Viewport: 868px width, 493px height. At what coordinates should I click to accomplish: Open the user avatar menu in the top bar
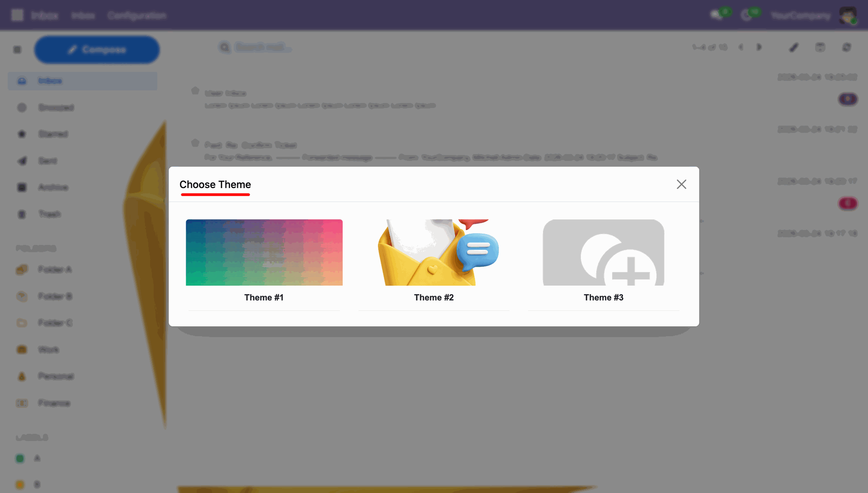pyautogui.click(x=848, y=15)
